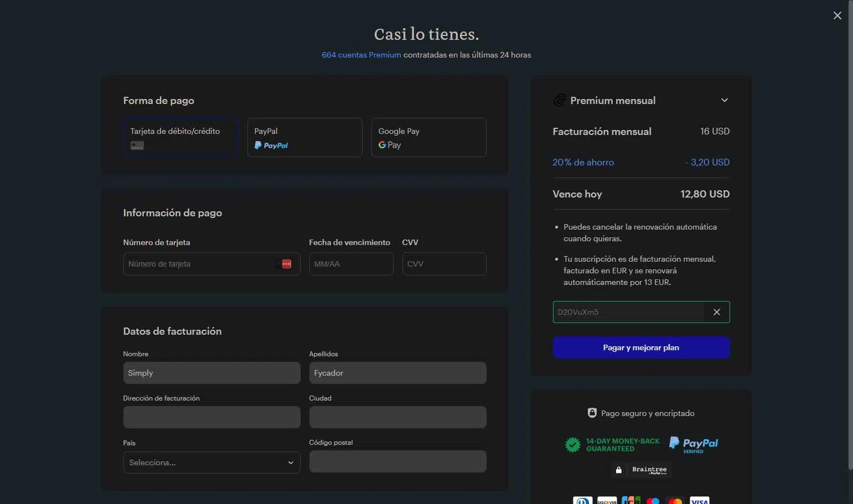Viewport: 853px width, 504px height.
Task: Focus the Número de tarjeta input field
Action: point(211,264)
